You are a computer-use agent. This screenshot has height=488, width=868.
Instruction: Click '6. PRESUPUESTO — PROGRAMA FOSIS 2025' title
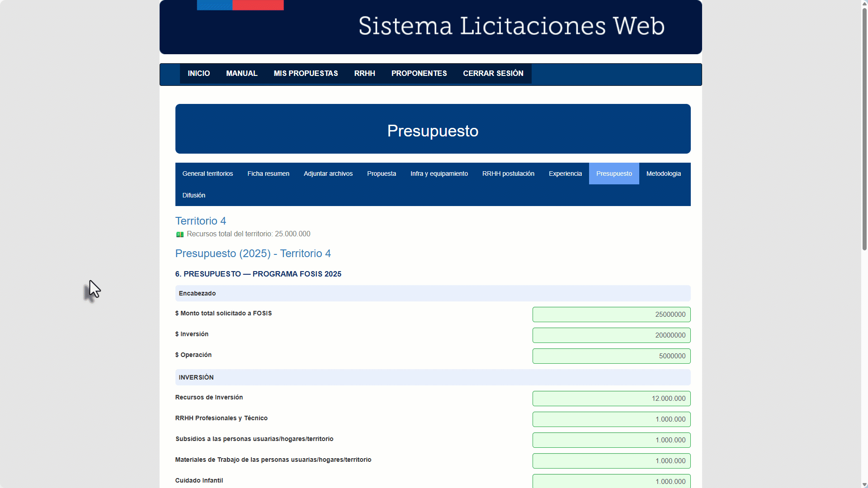point(258,274)
